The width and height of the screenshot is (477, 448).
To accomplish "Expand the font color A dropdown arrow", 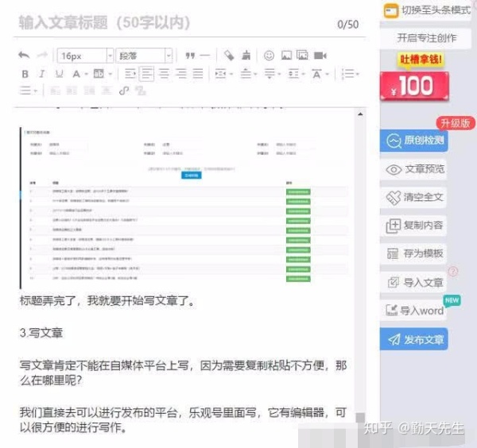I will tap(87, 74).
